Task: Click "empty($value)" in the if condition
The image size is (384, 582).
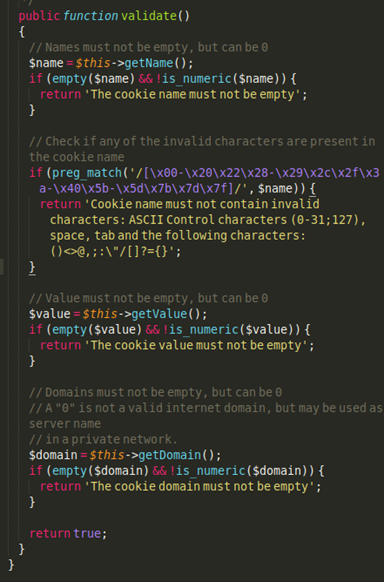Action: [x=97, y=330]
